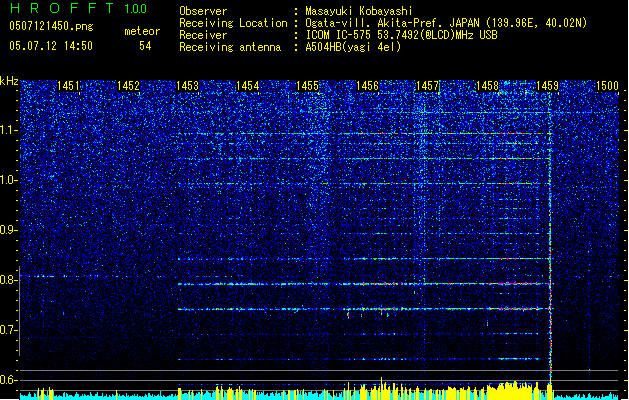
Task: Click the 1456 time marker
Action: (367, 85)
